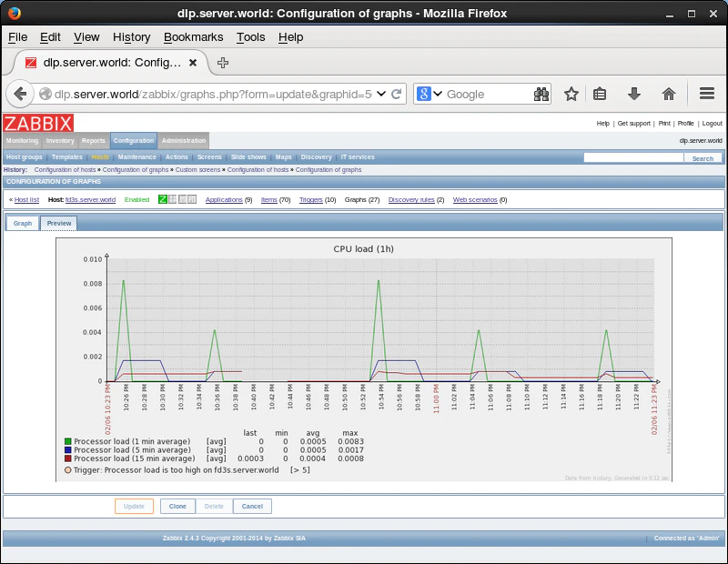
Task: Click the Zabbix Search button
Action: tap(703, 158)
